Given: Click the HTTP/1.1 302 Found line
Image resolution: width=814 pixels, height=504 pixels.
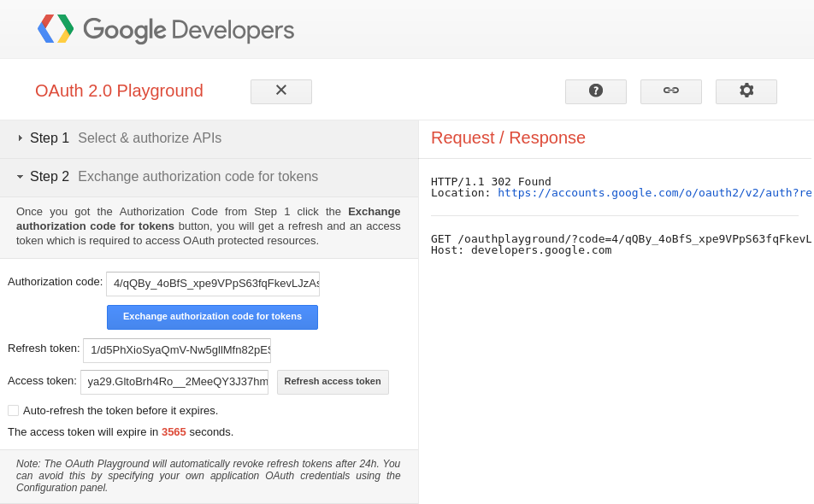Looking at the screenshot, I should pyautogui.click(x=491, y=181).
